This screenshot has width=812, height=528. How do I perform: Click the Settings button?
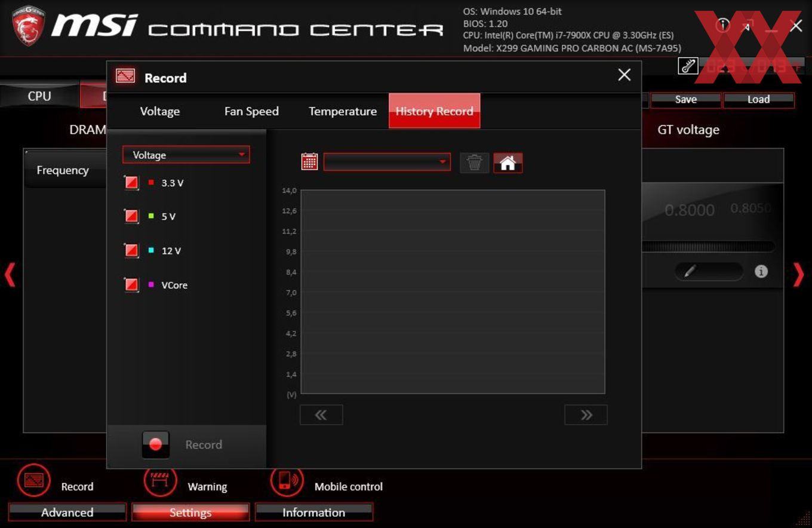[190, 512]
